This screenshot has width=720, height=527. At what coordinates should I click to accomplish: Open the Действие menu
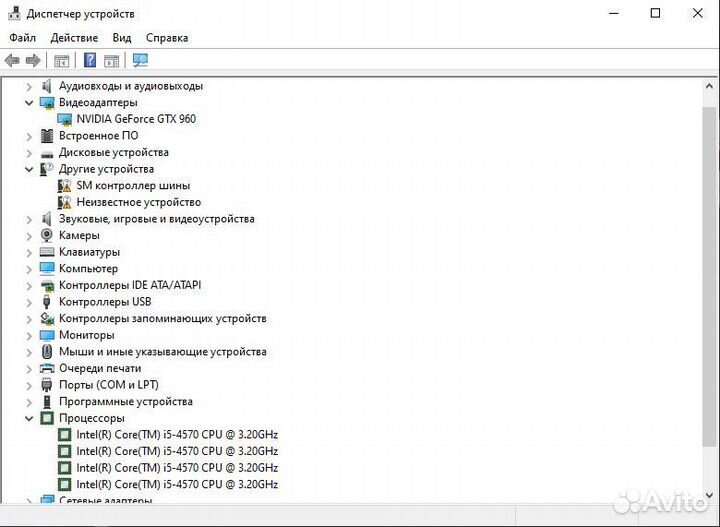pyautogui.click(x=74, y=38)
